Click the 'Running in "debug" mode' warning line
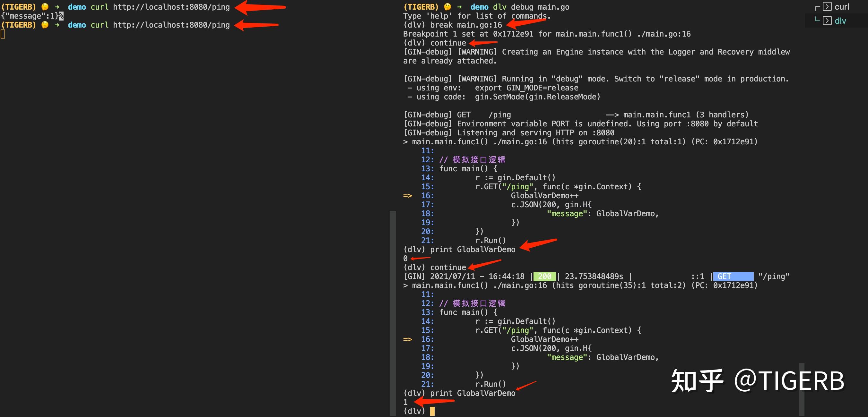 pos(596,79)
